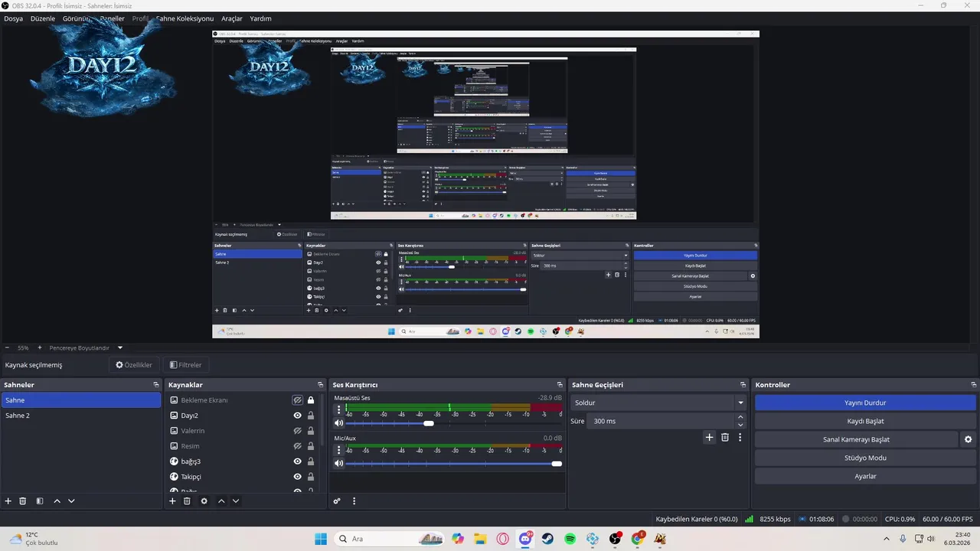
Task: Unlock the Bekleme Ekranı source
Action: 311,400
